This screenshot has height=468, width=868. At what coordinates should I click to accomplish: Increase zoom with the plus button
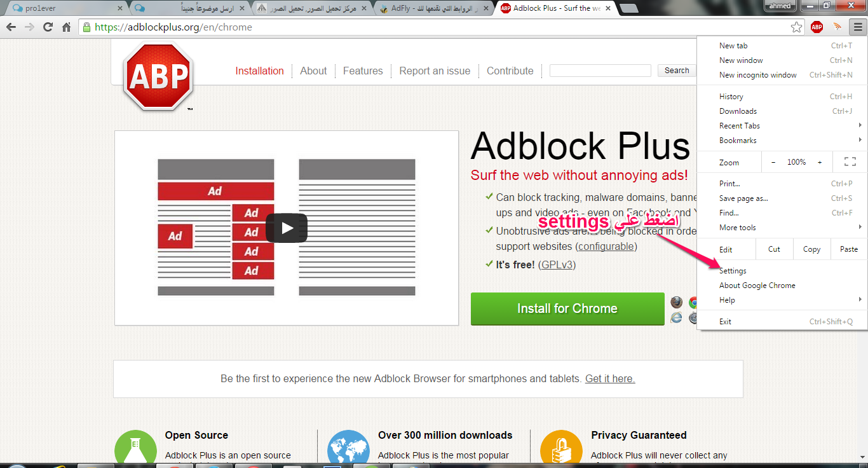pyautogui.click(x=820, y=162)
